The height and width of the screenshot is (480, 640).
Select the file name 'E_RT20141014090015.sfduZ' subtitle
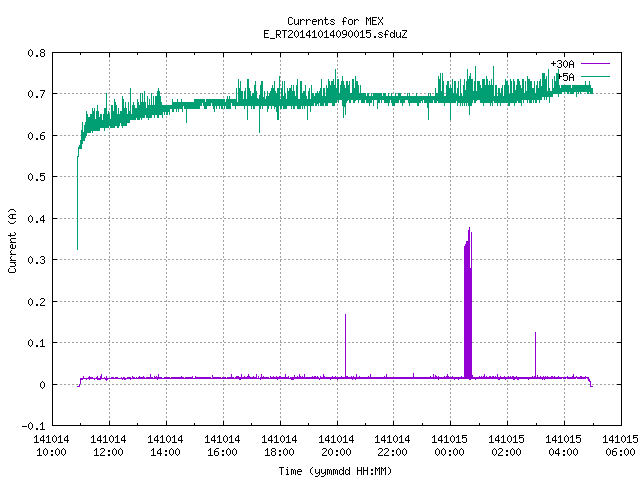[x=335, y=34]
